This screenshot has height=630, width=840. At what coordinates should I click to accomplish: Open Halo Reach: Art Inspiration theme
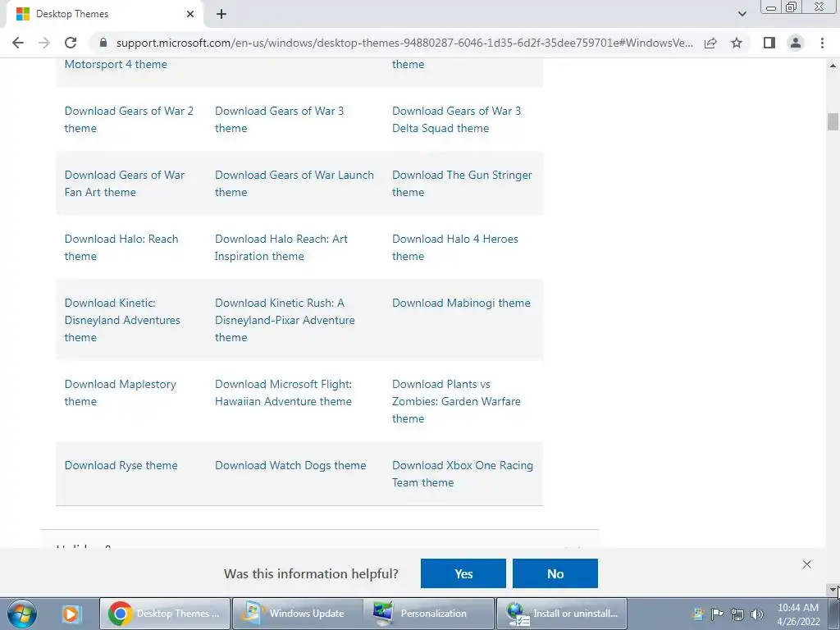281,248
